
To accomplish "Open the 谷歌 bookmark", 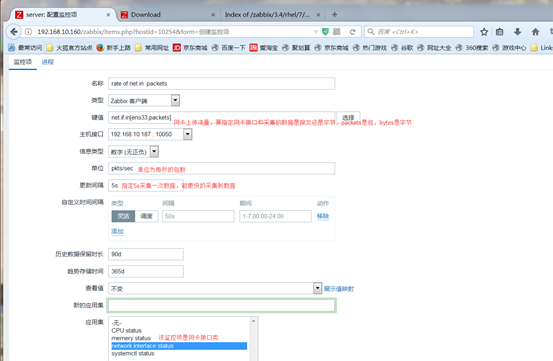I will pyautogui.click(x=402, y=47).
